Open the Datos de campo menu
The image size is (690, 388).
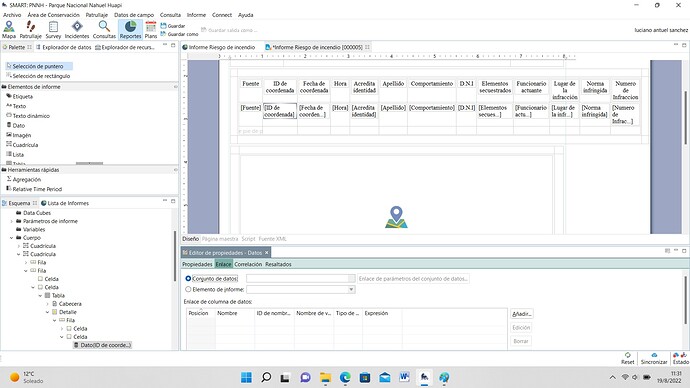(x=134, y=15)
